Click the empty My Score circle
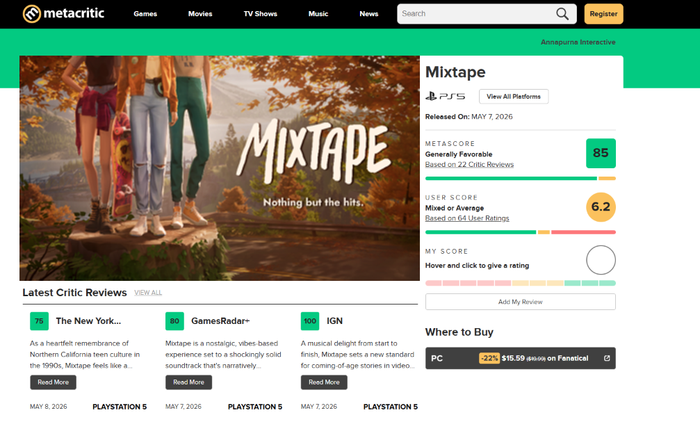Viewport: 700px width, 422px height. pos(600,260)
